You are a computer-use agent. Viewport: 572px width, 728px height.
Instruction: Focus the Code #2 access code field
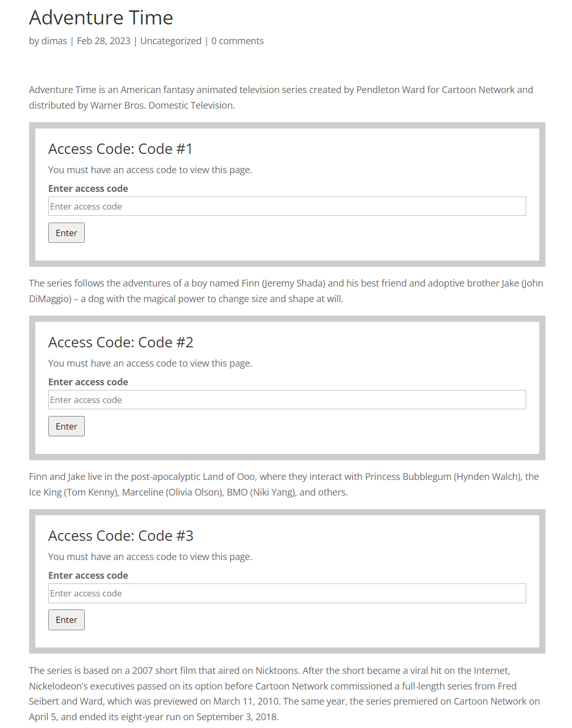287,400
